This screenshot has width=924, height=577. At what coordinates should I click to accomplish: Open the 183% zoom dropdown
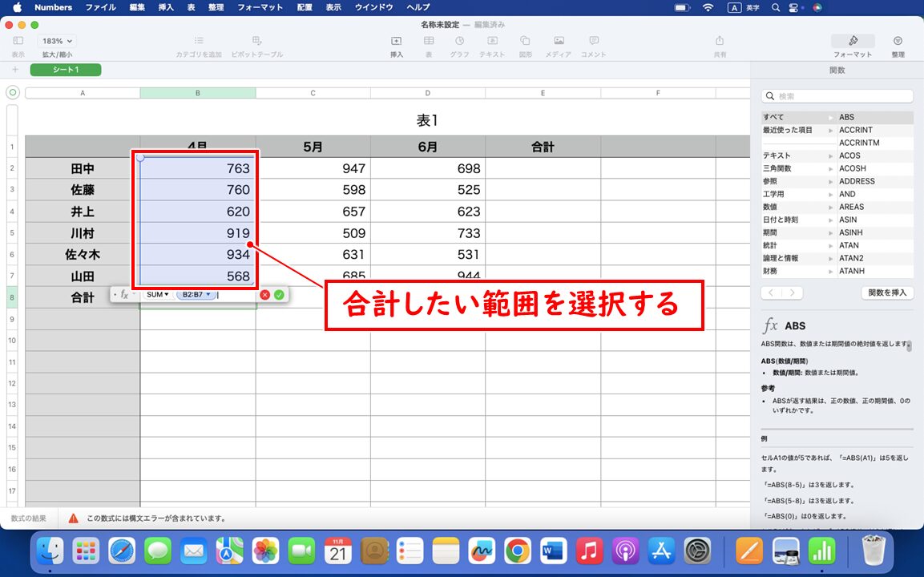(x=54, y=40)
